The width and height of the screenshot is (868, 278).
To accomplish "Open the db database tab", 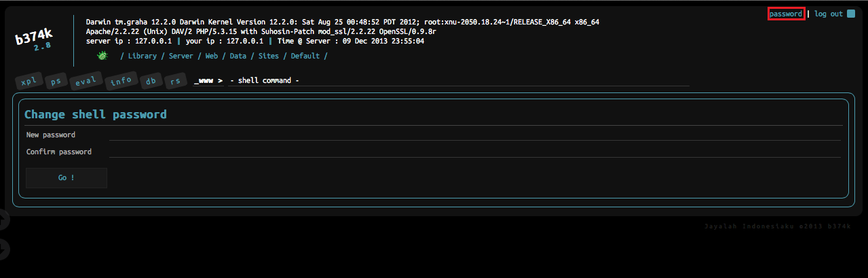I will (151, 82).
